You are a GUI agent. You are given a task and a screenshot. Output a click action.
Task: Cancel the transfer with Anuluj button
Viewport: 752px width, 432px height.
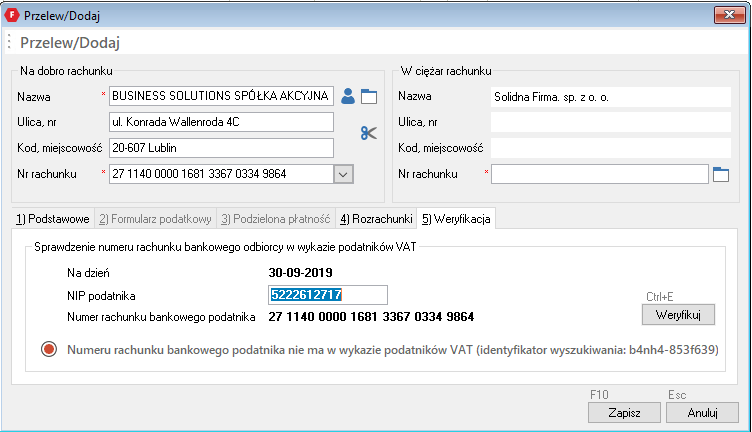[701, 412]
